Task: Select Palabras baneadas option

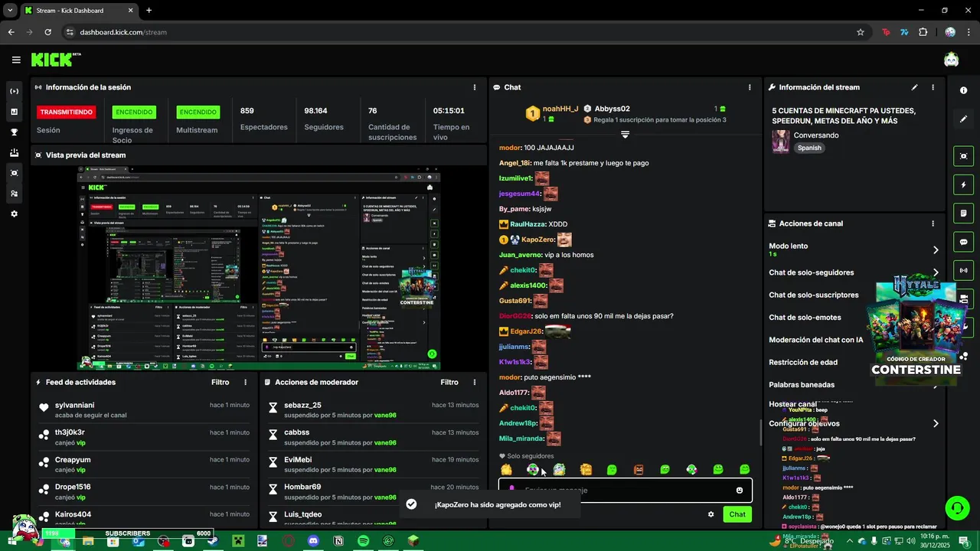Action: pos(802,384)
